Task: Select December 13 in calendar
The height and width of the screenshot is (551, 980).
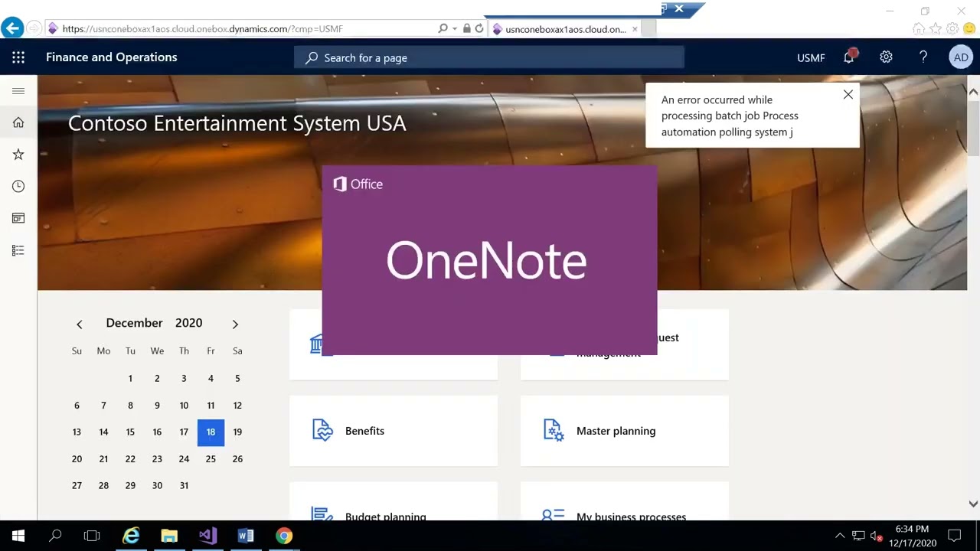Action: tap(77, 432)
